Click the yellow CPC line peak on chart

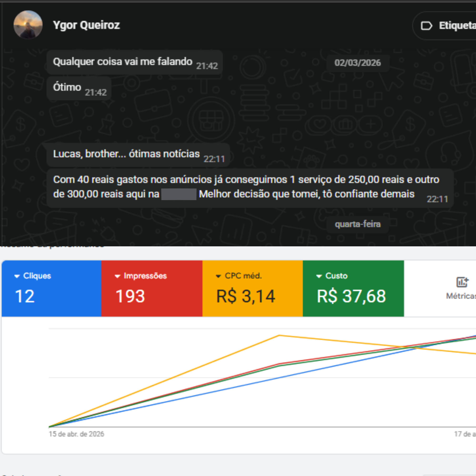coord(279,335)
